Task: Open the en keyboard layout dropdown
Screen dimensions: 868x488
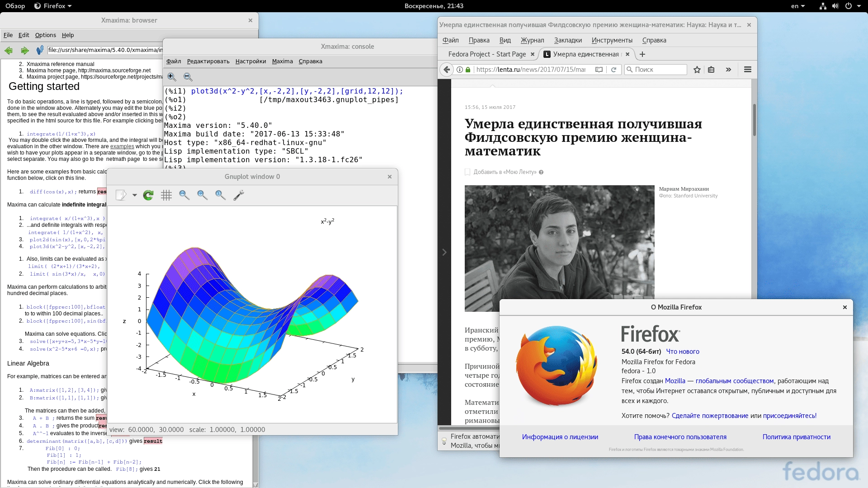Action: 798,6
